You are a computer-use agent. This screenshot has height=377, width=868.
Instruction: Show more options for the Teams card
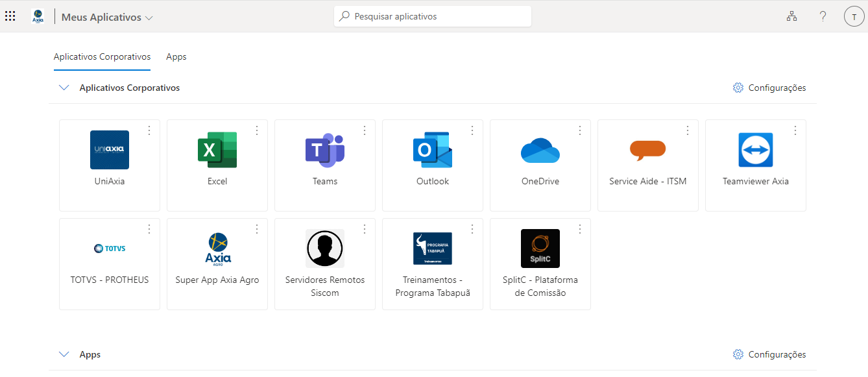(365, 130)
